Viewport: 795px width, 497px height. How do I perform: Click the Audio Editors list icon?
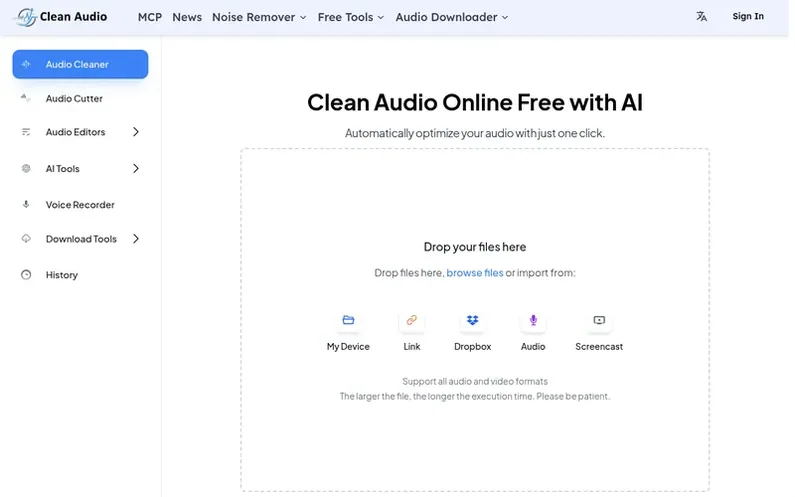tap(26, 132)
